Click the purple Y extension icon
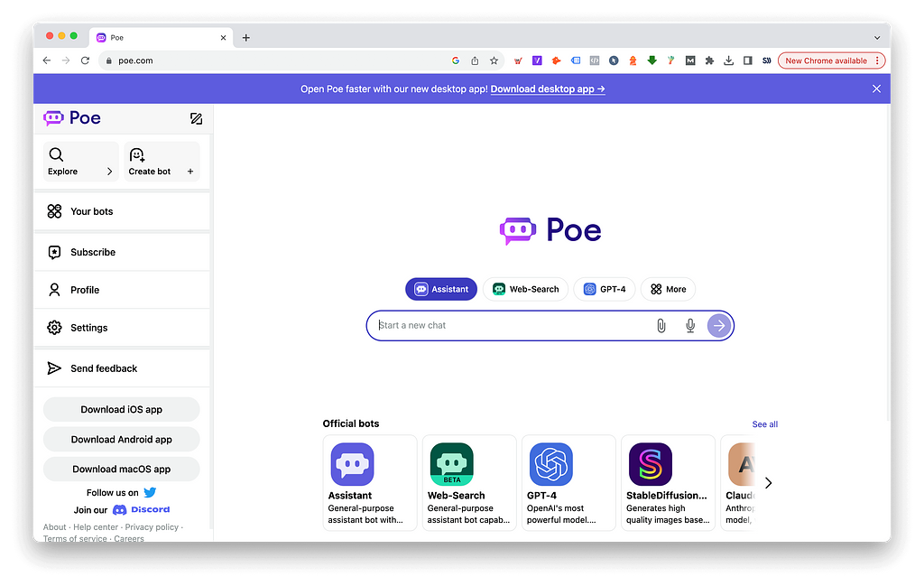 [537, 60]
